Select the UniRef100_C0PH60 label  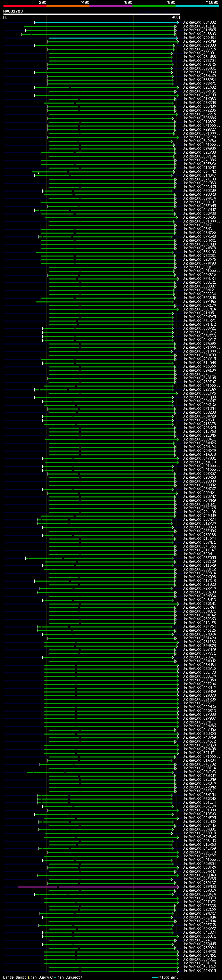pos(199,72)
